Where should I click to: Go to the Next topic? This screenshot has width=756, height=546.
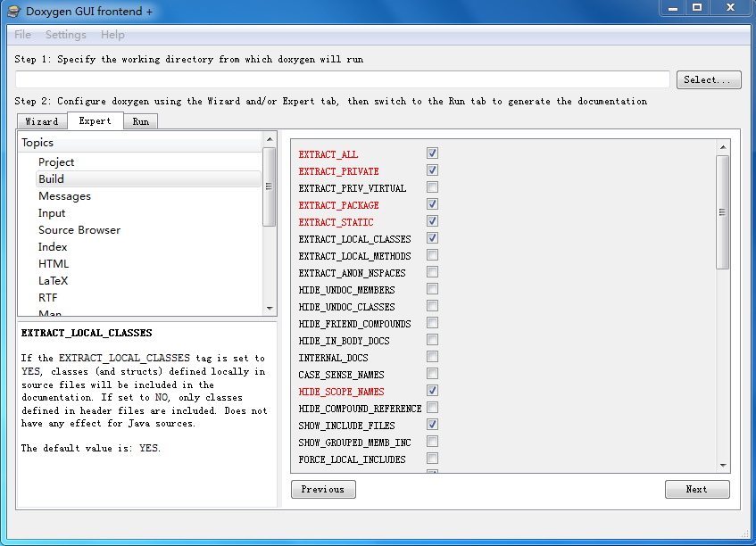(x=697, y=489)
